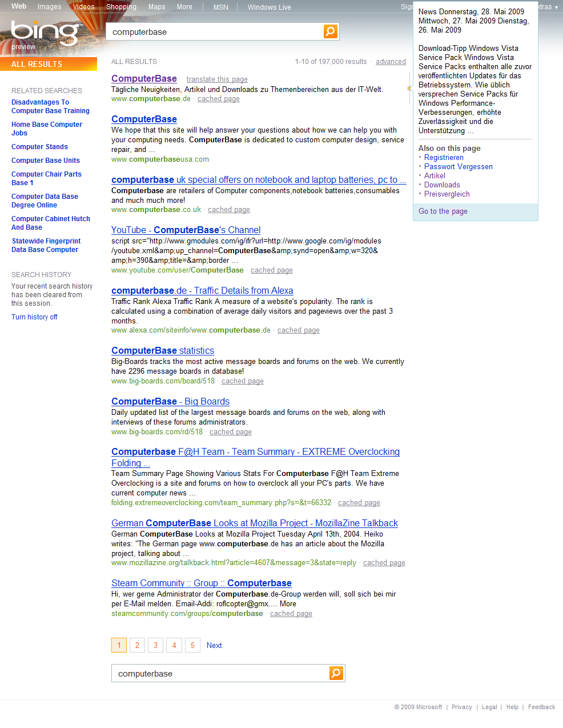The width and height of the screenshot is (563, 728).
Task: Open cached page for big-boards.com/rd/518
Action: 231,432
